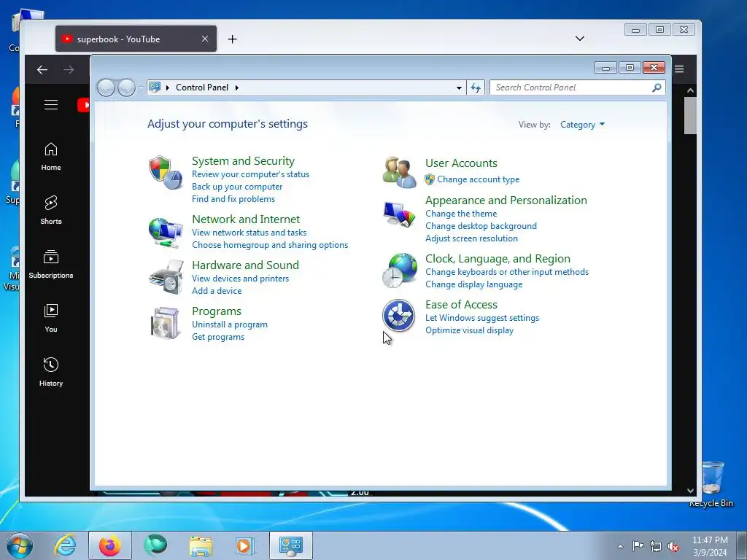Click Uninstall a program

[x=230, y=324]
